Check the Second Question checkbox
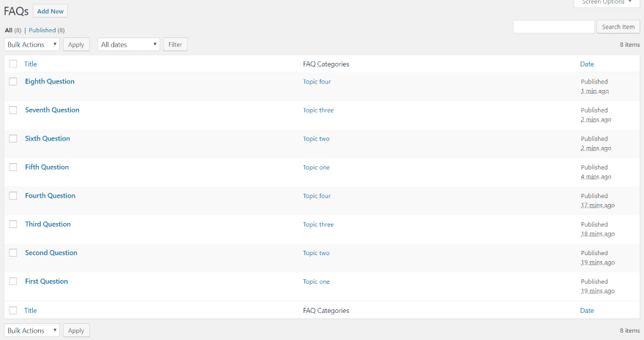This screenshot has width=644, height=340. pyautogui.click(x=13, y=253)
